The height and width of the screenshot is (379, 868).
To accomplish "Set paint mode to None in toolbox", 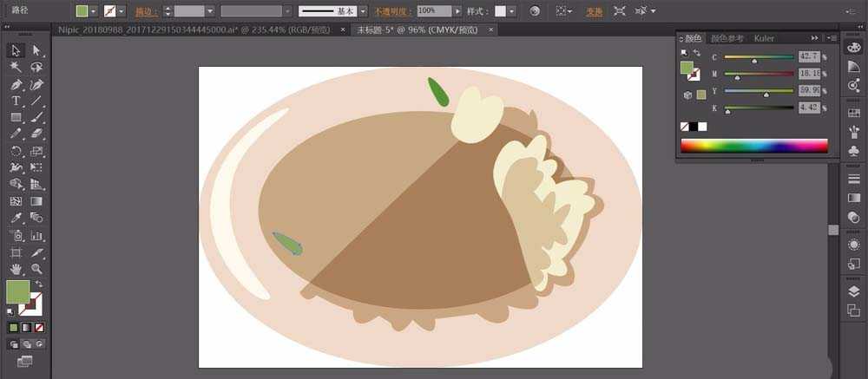I will click(x=38, y=328).
